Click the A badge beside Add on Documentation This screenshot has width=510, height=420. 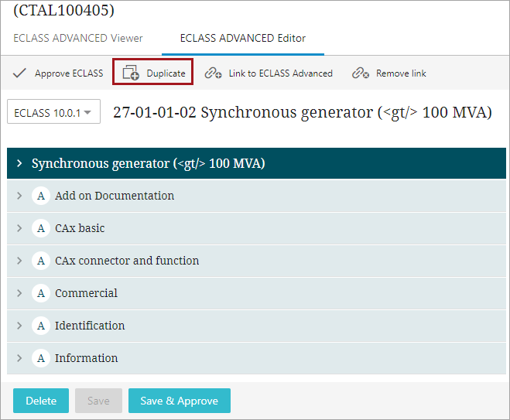(x=41, y=196)
